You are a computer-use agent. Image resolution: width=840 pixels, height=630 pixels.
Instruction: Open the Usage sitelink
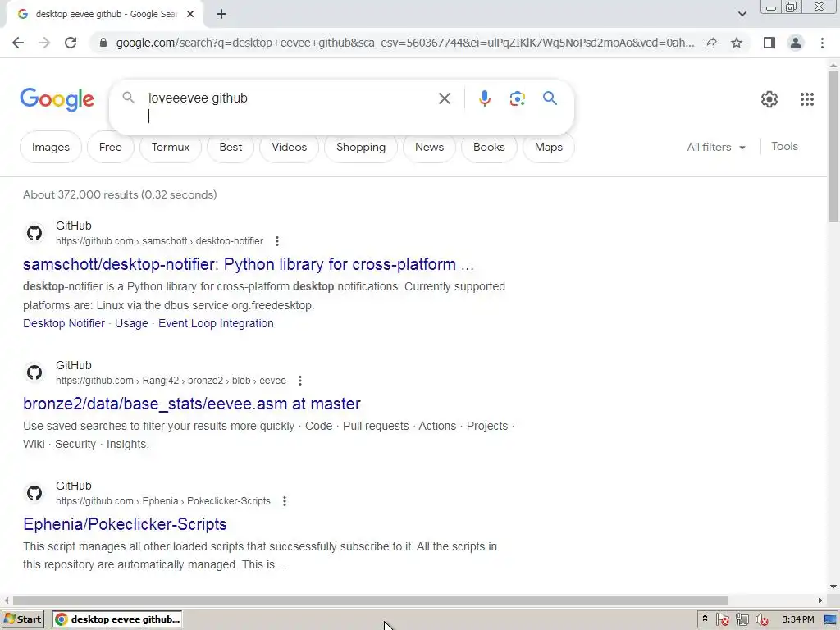[131, 323]
